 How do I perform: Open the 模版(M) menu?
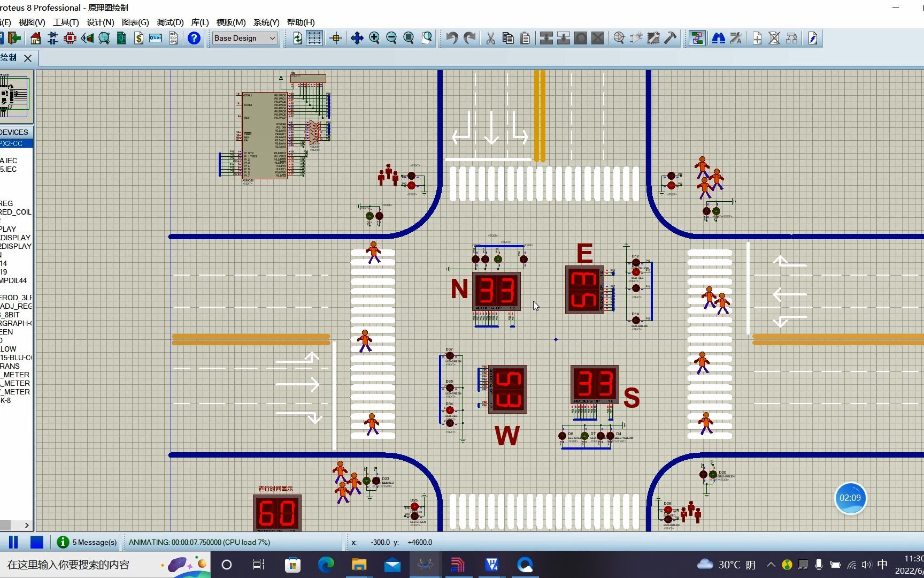(x=231, y=22)
